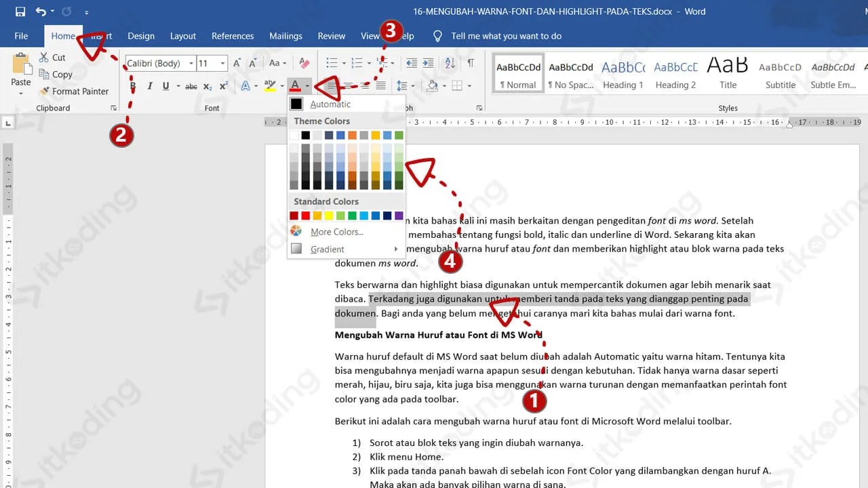Click the Cut scissors icon
The height and width of the screenshot is (488, 868).
pos(44,58)
